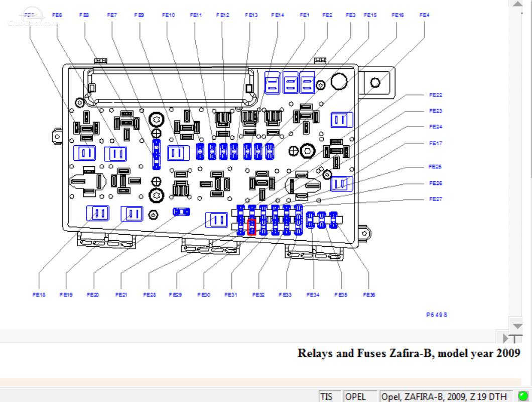The height and width of the screenshot is (402, 532).
Task: Select the red highlighted fuse in diagram
Action: pos(251,227)
